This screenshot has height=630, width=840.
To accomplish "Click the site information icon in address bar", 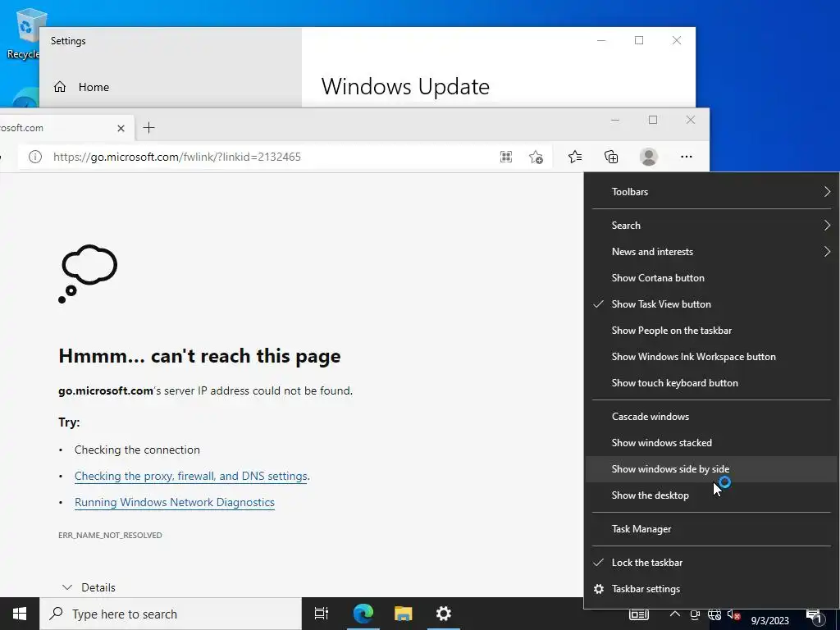I will pos(34,157).
